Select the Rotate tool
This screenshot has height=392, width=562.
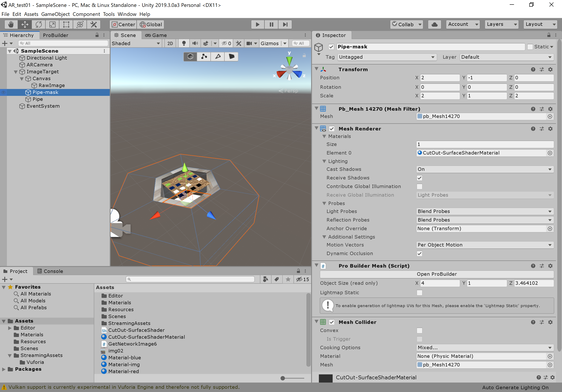[39, 24]
